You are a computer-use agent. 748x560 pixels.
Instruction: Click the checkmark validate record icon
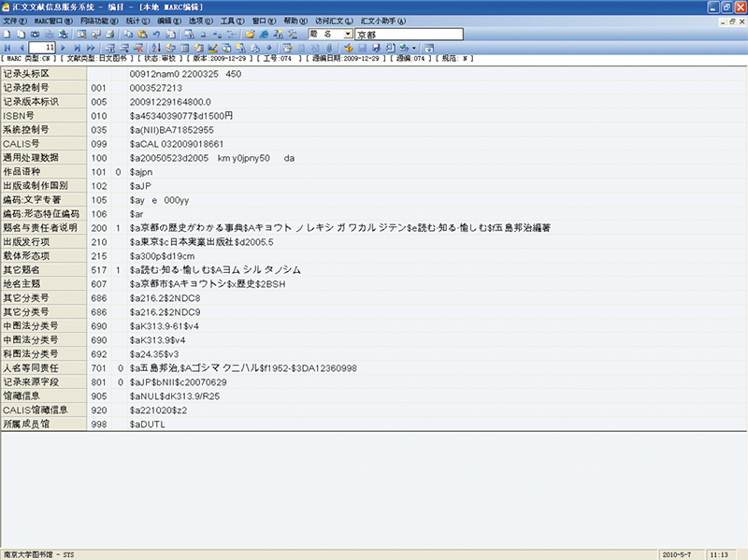click(x=348, y=48)
